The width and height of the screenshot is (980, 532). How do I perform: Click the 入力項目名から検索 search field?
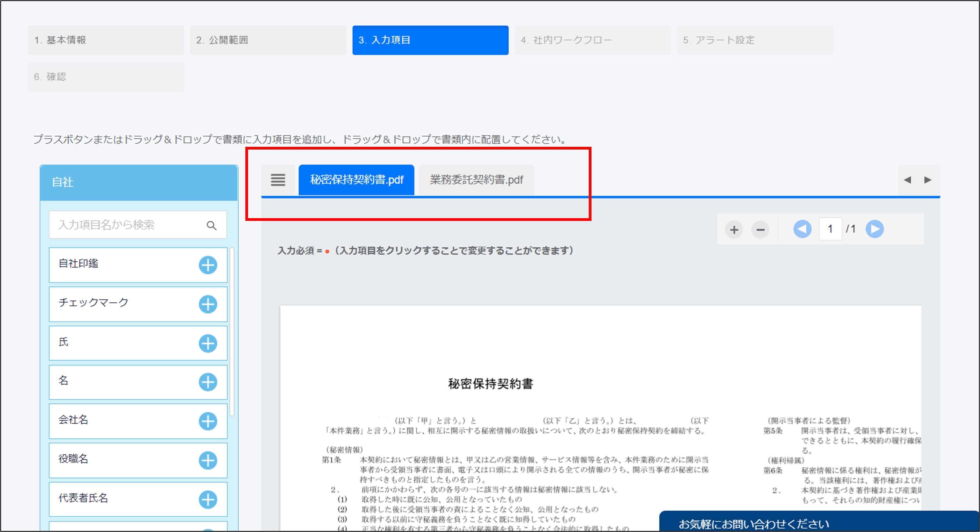pos(129,225)
